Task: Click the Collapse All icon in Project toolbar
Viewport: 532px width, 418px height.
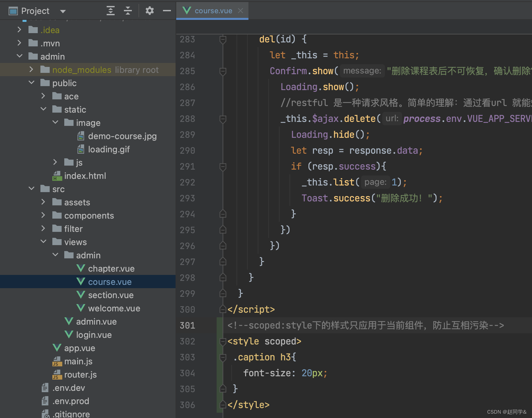Action: [128, 11]
